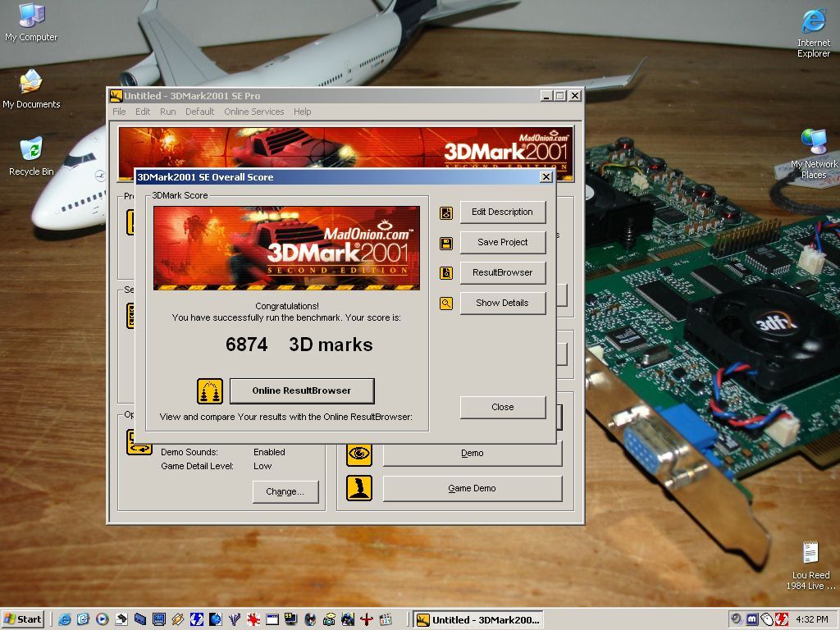Click the Edit Description button

pyautogui.click(x=503, y=212)
